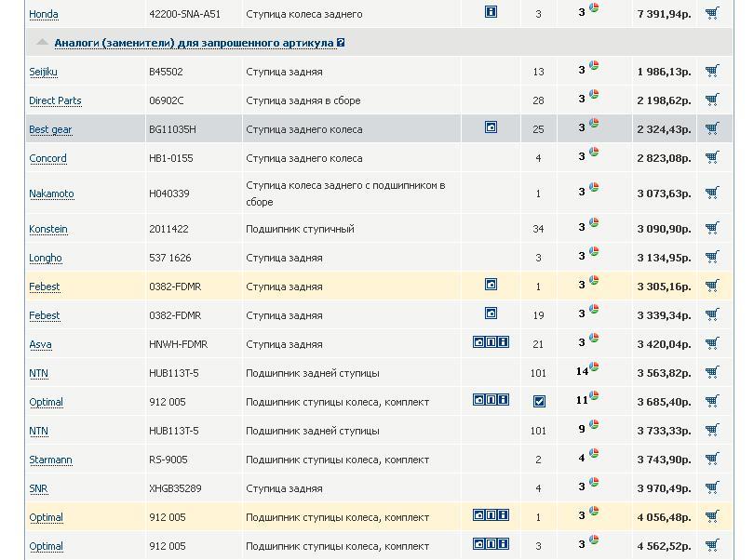This screenshot has width=754, height=560.
Task: Add Longho 537 1626 to cart
Action: point(712,257)
